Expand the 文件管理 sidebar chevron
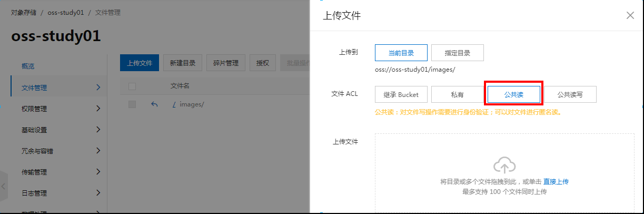 [98, 87]
